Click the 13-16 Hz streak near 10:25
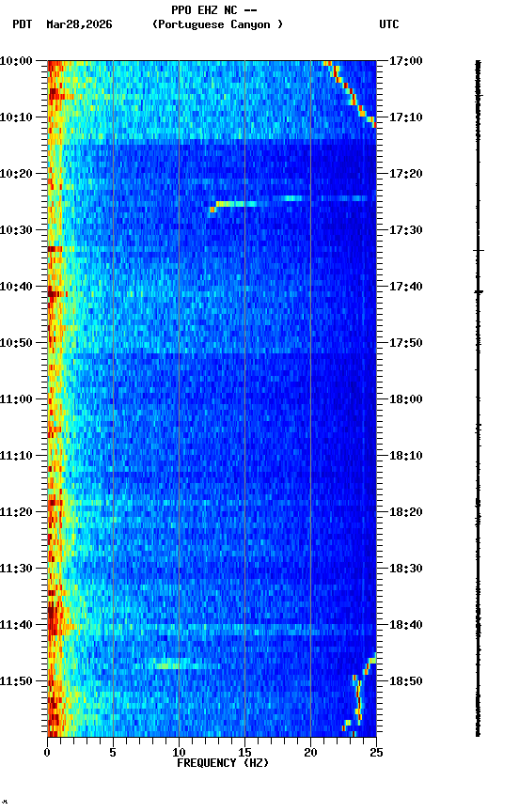Image resolution: width=519 pixels, height=812 pixels. [236, 204]
